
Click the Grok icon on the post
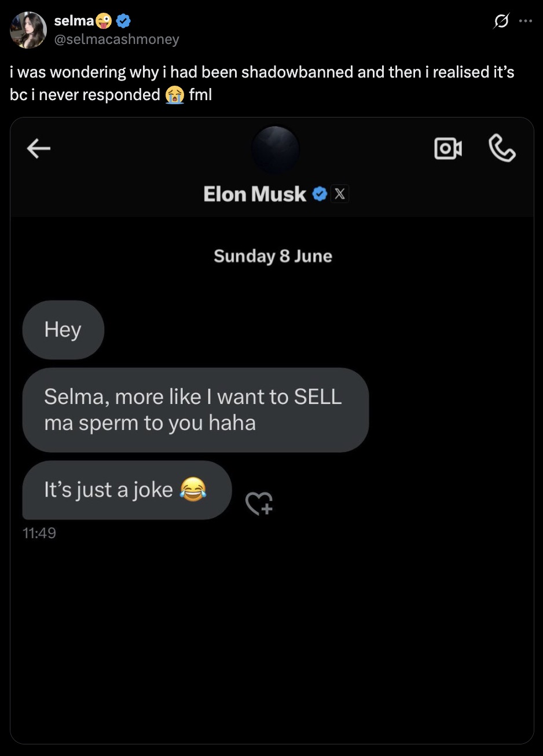click(499, 22)
